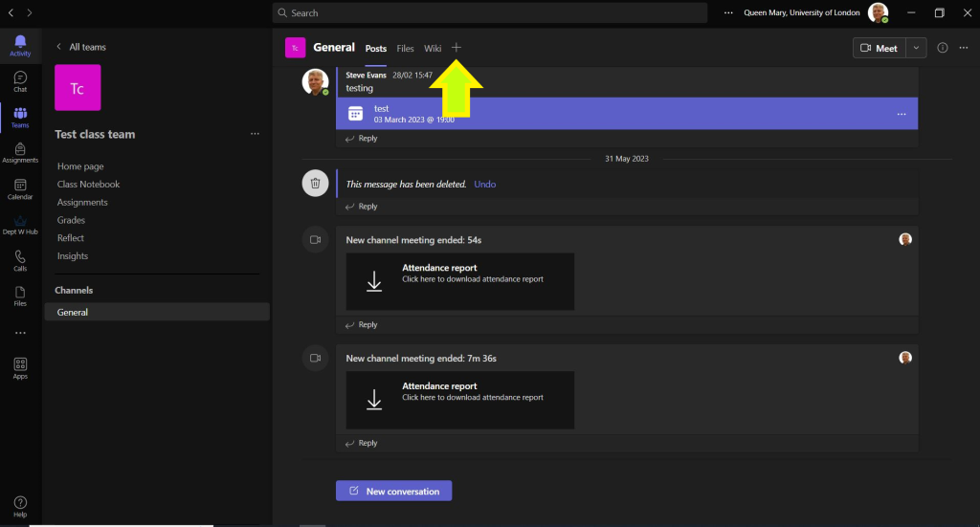Open the Calls app
980x527 pixels.
(20, 260)
